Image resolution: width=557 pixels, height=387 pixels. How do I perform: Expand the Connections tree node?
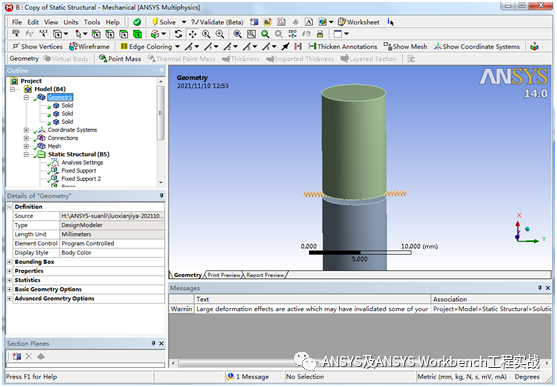pyautogui.click(x=26, y=138)
